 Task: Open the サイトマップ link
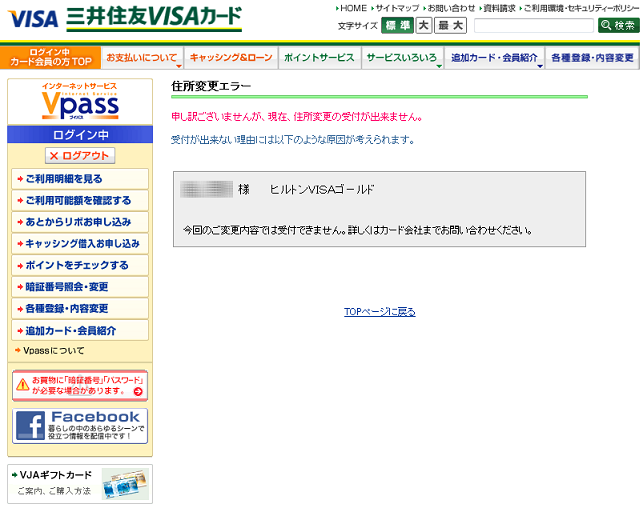click(x=396, y=8)
